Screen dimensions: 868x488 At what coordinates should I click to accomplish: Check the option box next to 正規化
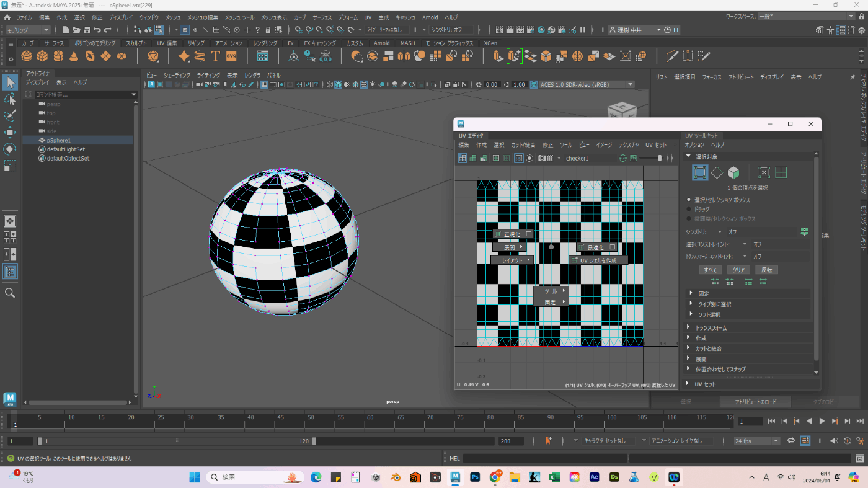(529, 234)
